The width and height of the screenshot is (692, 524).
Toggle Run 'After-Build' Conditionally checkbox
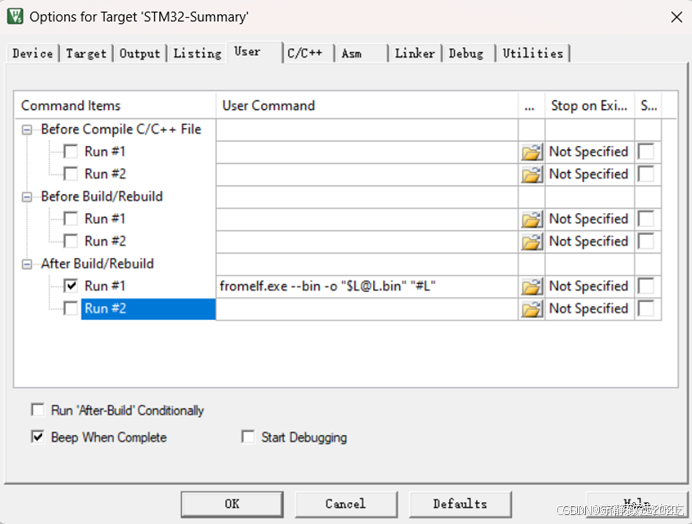(x=38, y=410)
